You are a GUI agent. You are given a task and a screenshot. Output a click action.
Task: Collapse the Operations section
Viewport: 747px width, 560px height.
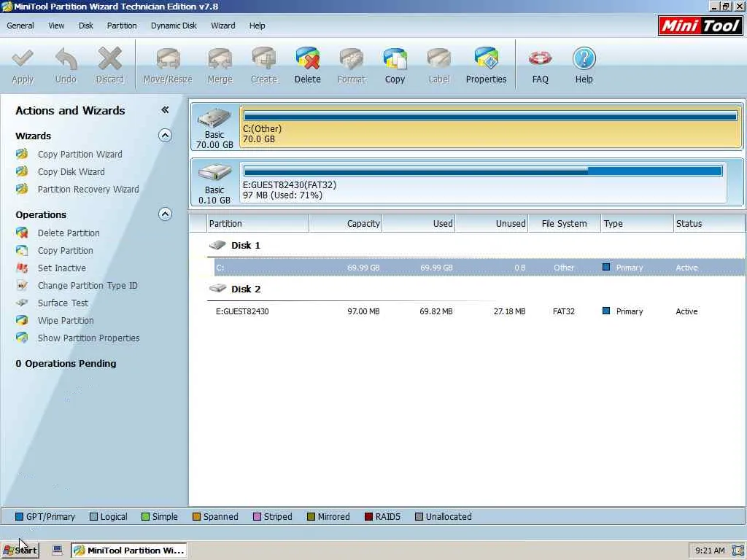click(x=165, y=214)
